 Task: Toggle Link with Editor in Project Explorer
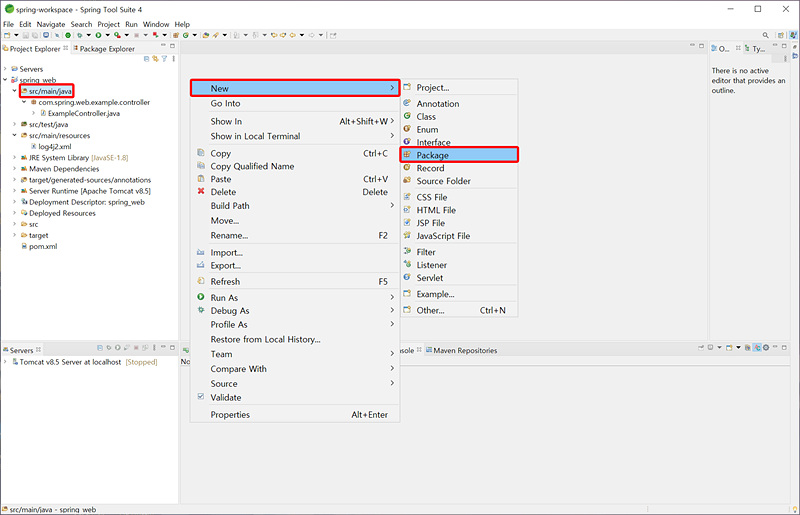[155, 59]
